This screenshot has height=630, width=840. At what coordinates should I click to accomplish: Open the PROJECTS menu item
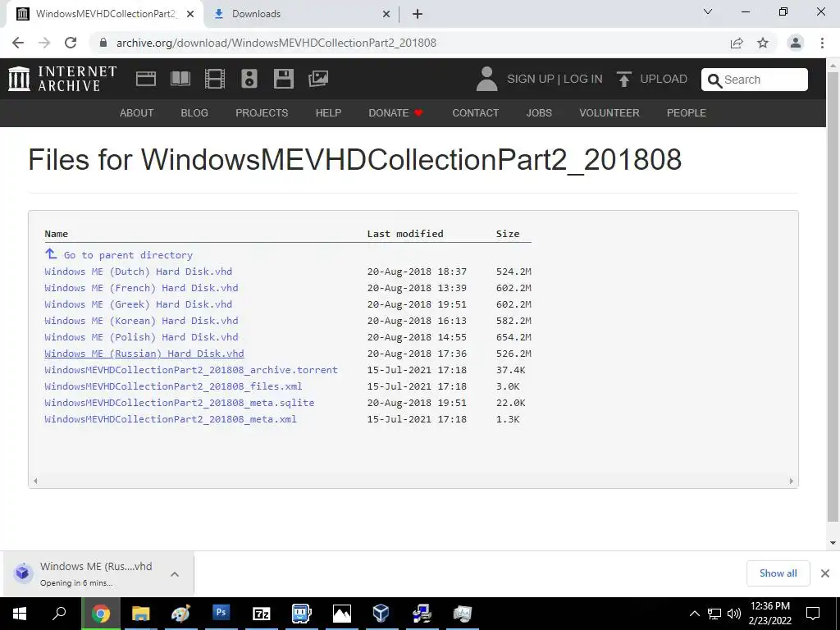262,113
